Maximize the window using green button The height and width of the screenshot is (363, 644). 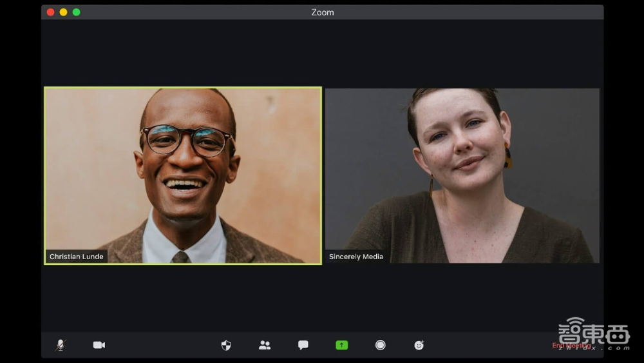pyautogui.click(x=76, y=12)
